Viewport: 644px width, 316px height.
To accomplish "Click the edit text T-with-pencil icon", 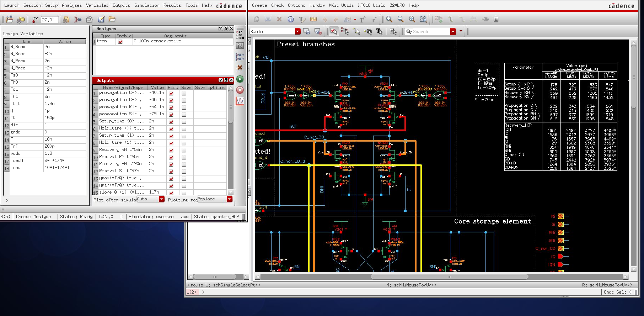I will (302, 19).
